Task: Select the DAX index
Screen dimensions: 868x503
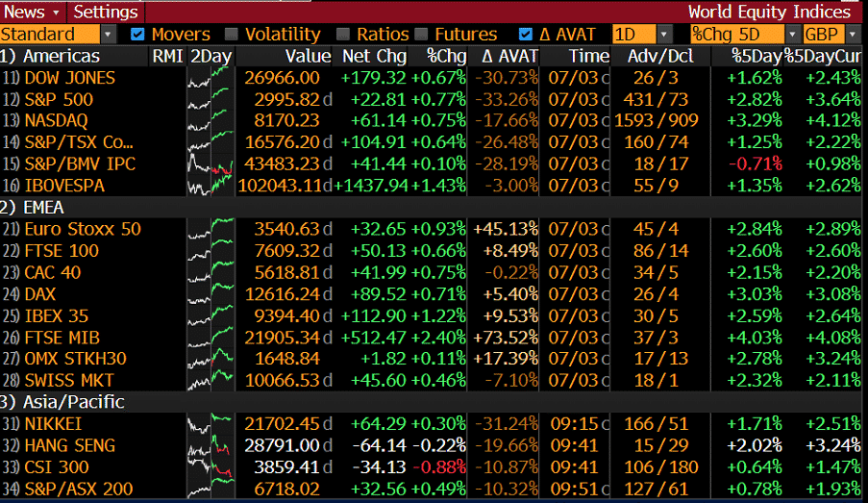Action: pos(39,293)
